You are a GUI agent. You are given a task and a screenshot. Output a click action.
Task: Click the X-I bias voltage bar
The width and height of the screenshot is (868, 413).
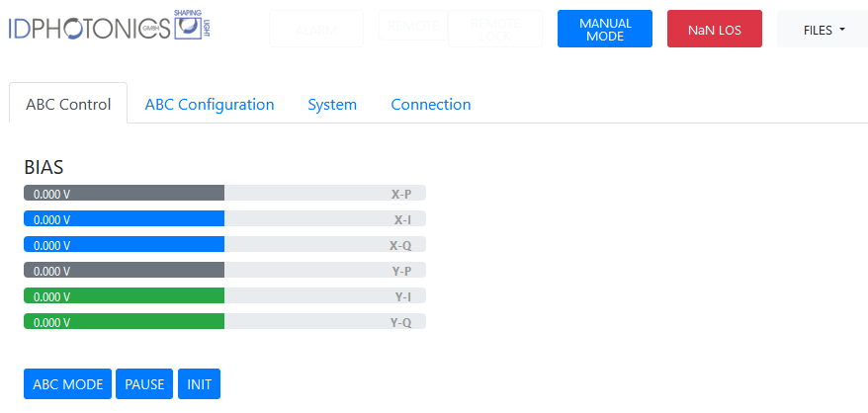click(x=224, y=218)
